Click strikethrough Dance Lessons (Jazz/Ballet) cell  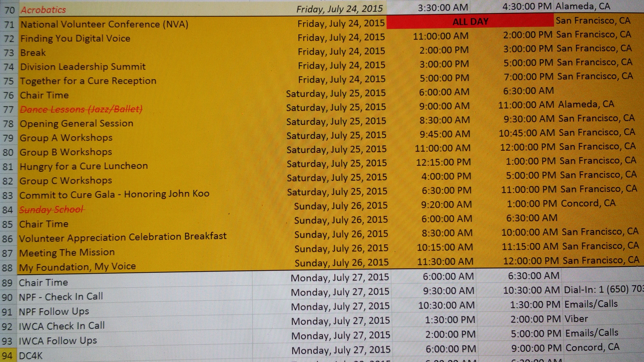click(x=81, y=109)
